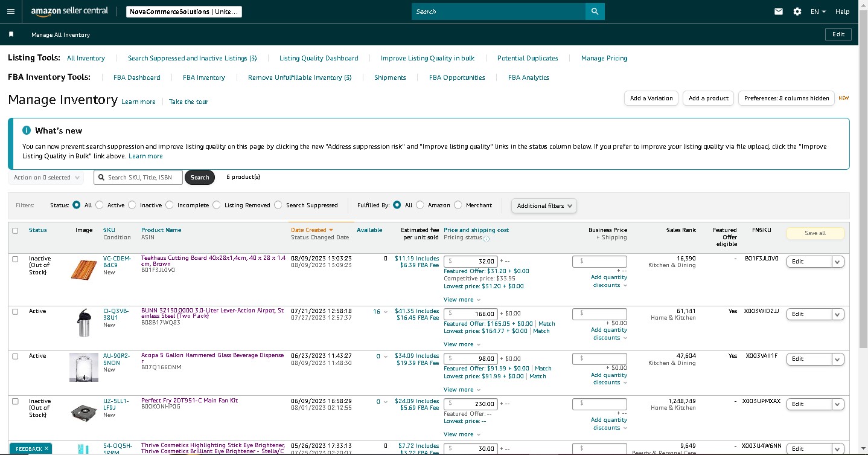Open the Acopa Beverage Dispenser product image
This screenshot has width=868, height=455.
[x=83, y=367]
